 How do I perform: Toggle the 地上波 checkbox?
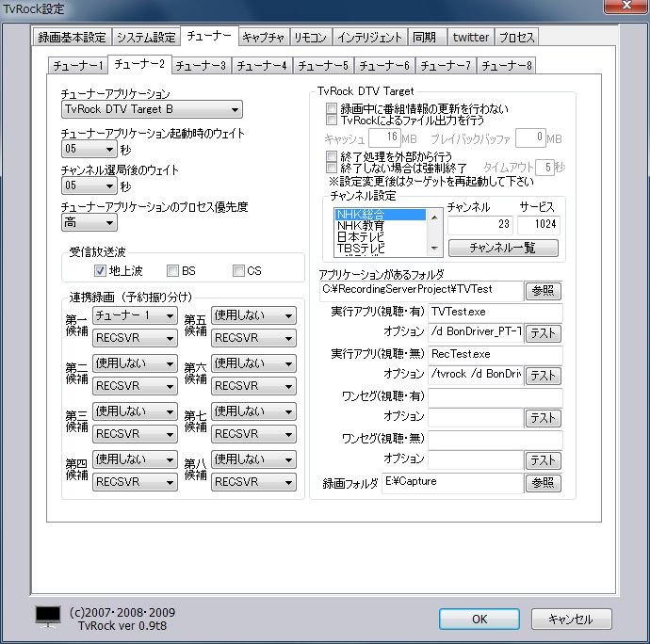(100, 270)
